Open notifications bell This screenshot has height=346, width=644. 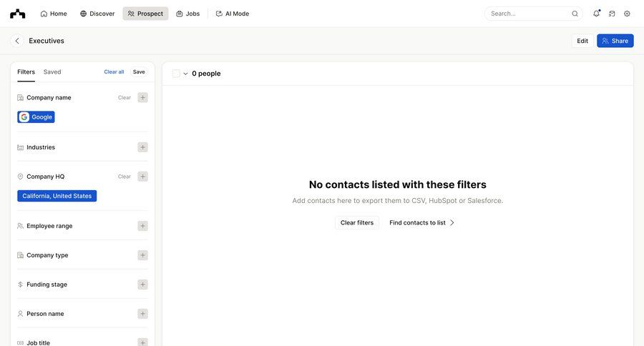[596, 14]
